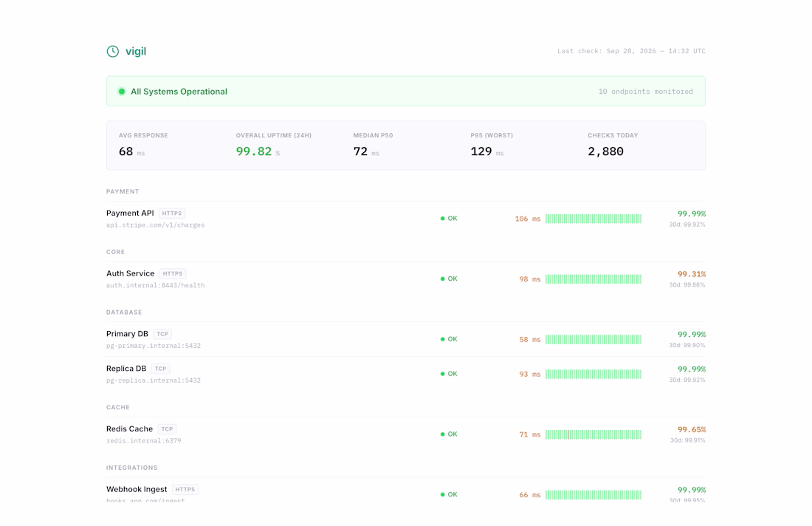Open the Replica DB endpoint name
This screenshot has height=526, width=812.
(x=126, y=369)
